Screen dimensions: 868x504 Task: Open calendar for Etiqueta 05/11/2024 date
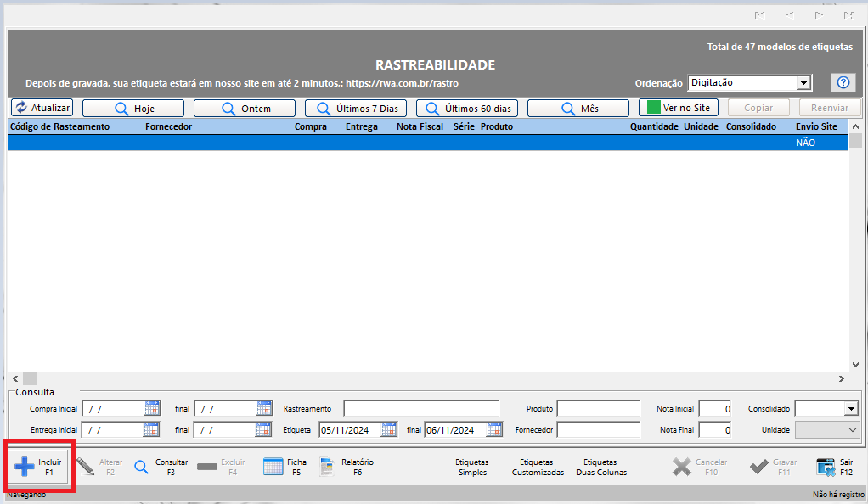[389, 429]
